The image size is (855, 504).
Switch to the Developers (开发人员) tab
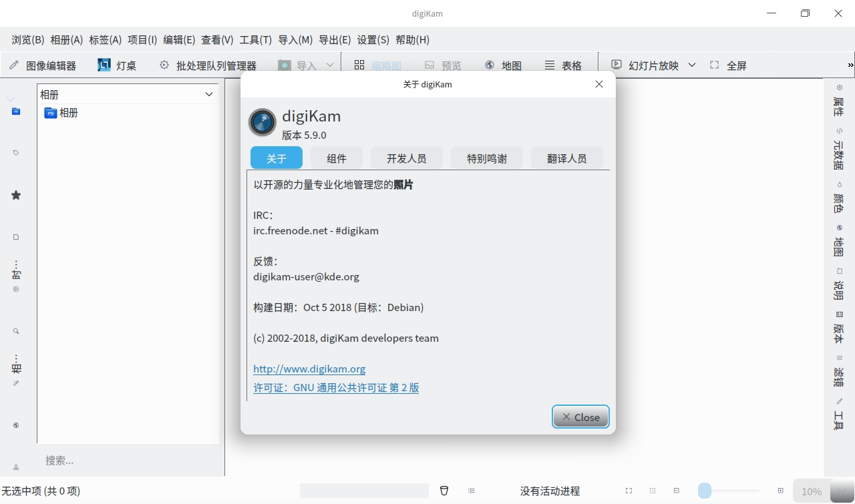click(406, 158)
